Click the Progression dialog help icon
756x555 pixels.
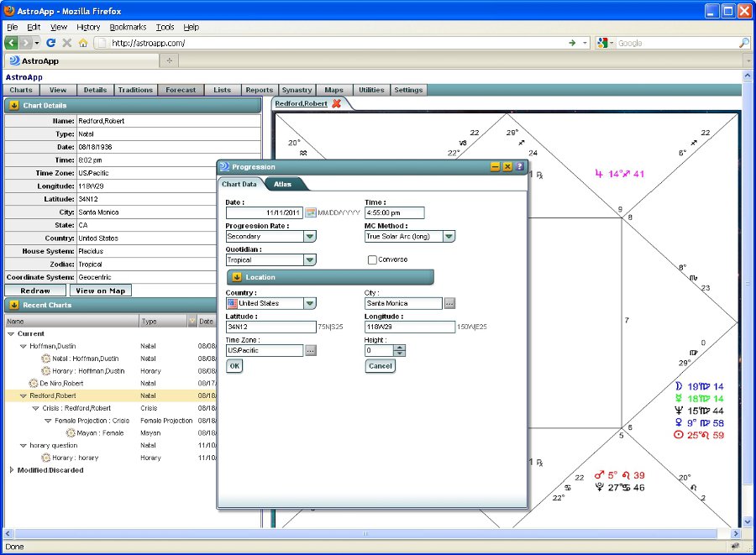coord(520,167)
